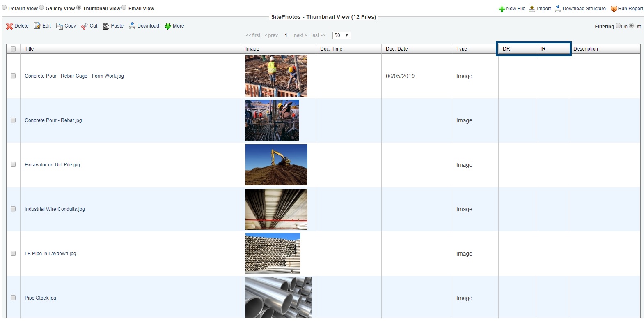Click the Cut scissors icon
Viewport: 644px width, 321px height.
(85, 26)
